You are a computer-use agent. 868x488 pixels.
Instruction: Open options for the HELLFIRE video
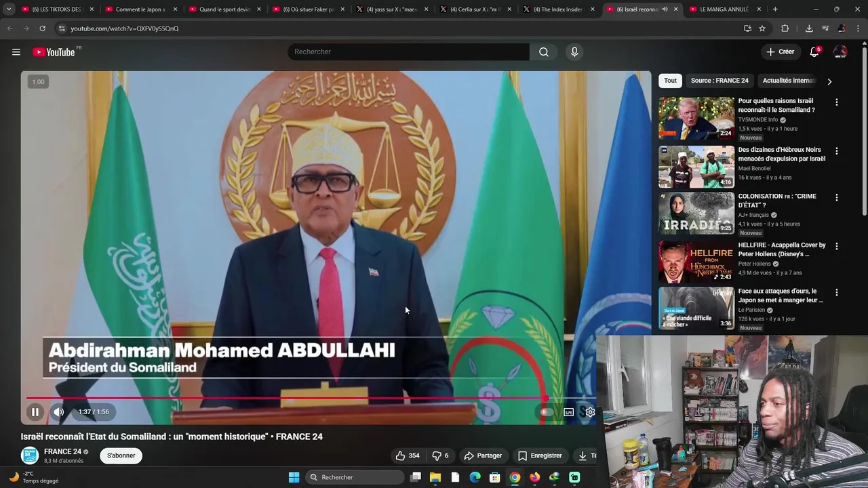tap(836, 247)
